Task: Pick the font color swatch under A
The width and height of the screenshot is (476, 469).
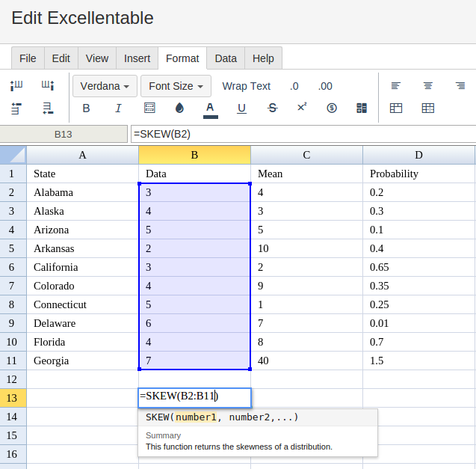Action: click(x=210, y=109)
